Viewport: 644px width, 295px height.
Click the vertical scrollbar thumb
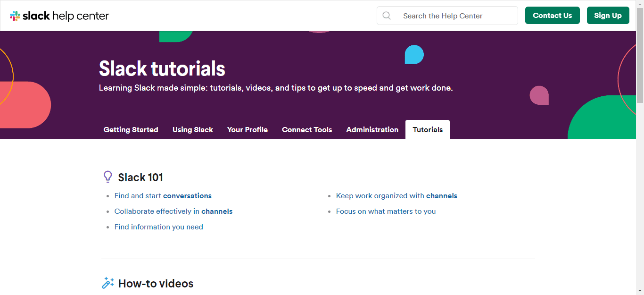click(640, 55)
